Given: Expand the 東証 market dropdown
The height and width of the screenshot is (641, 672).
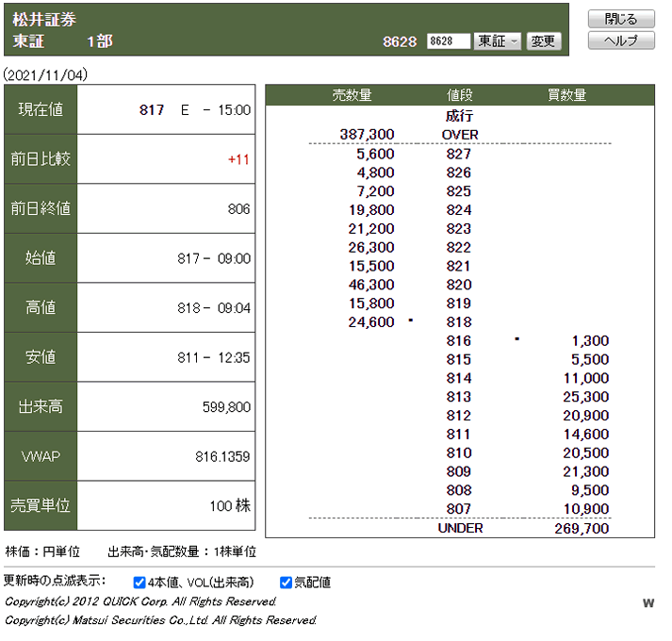Looking at the screenshot, I should (x=497, y=41).
